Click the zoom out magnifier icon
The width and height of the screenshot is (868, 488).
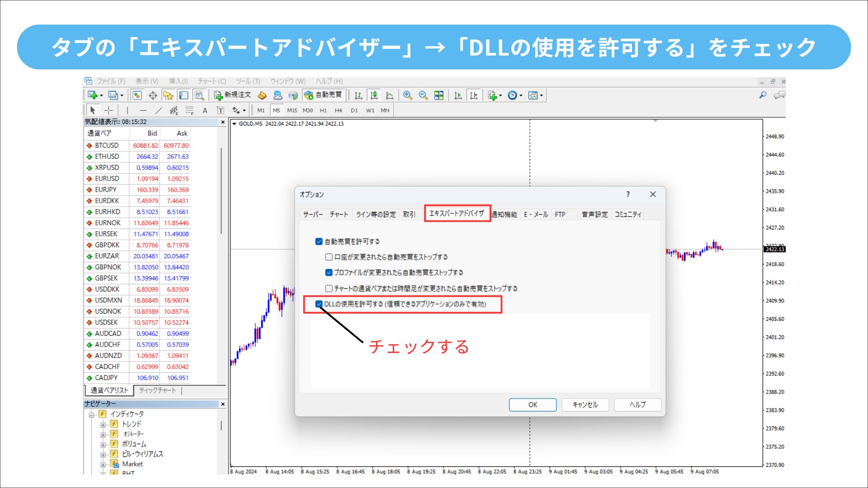[423, 95]
